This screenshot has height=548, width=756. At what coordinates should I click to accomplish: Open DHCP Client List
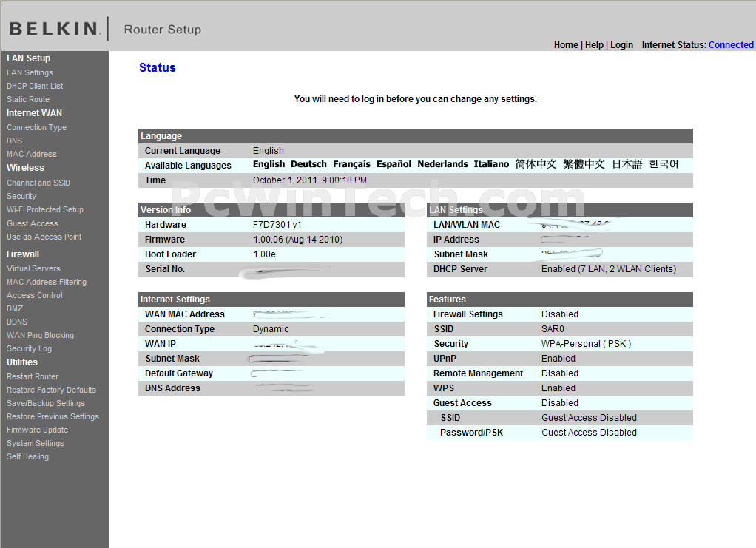[35, 86]
